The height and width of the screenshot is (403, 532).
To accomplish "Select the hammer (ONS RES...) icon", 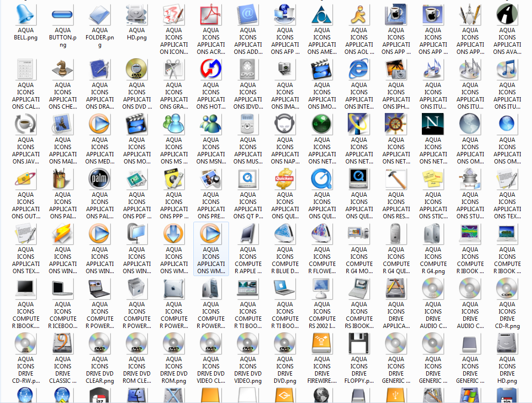I will pos(396,179).
